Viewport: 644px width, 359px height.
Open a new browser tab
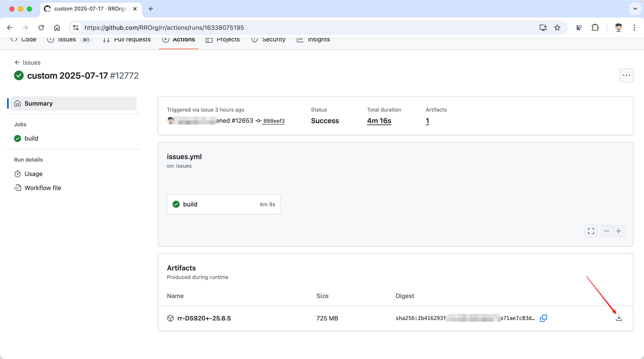pos(150,9)
